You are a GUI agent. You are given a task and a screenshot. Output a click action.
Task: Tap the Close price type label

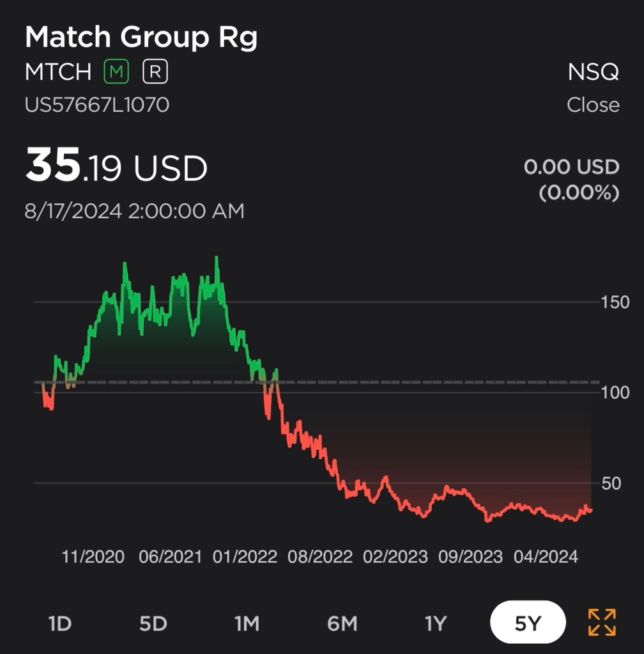click(592, 104)
